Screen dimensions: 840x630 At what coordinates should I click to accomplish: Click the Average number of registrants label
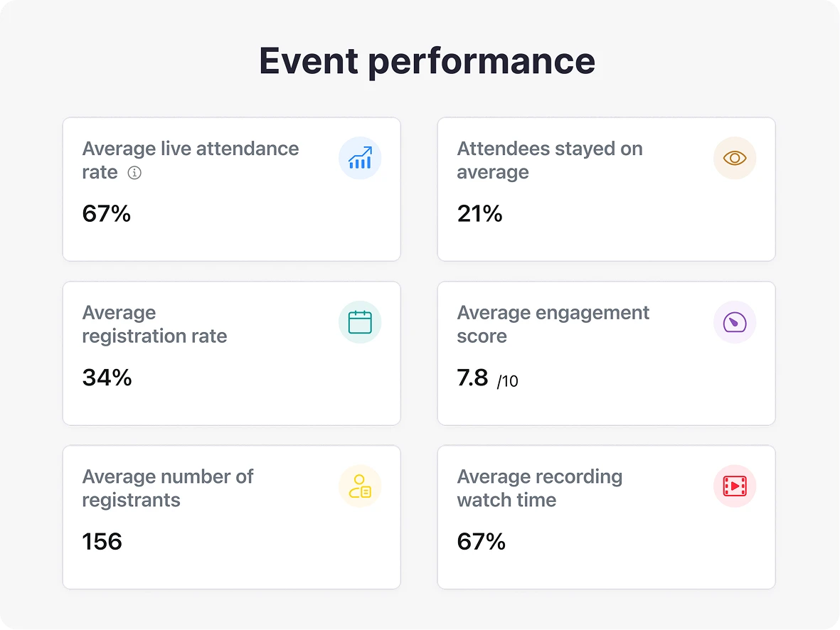(169, 488)
